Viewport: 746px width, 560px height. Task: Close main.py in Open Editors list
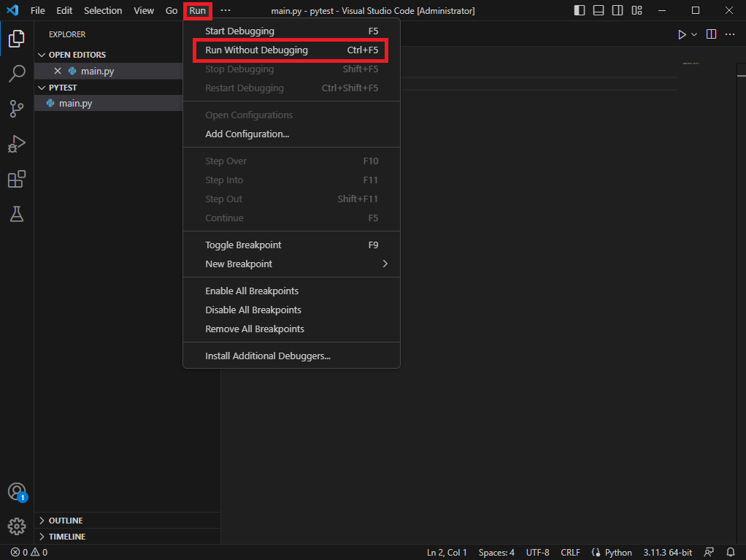point(58,72)
